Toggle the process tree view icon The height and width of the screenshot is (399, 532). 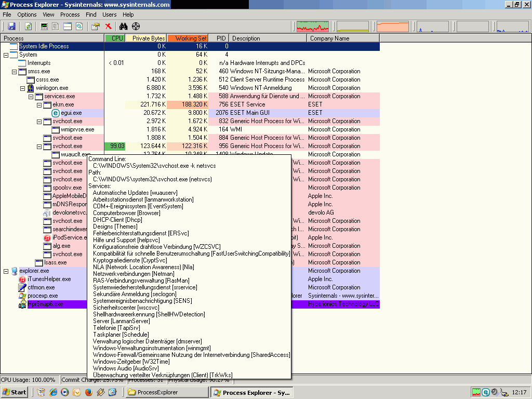point(56,26)
